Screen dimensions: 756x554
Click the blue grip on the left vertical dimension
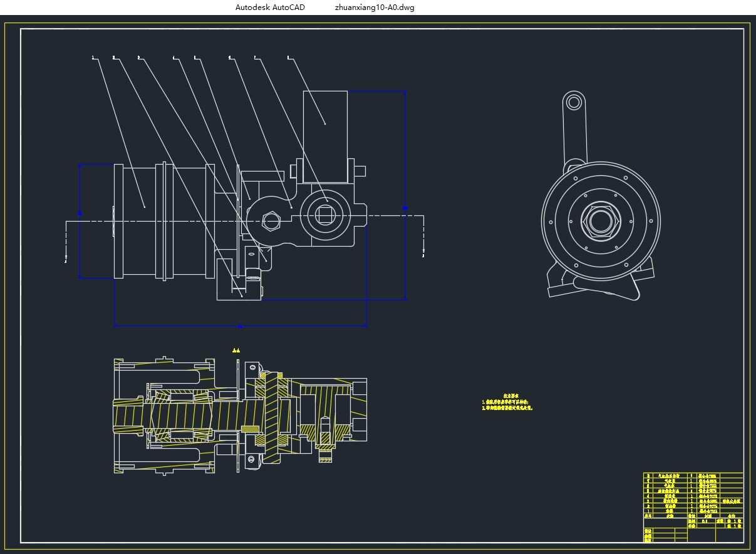(80, 213)
